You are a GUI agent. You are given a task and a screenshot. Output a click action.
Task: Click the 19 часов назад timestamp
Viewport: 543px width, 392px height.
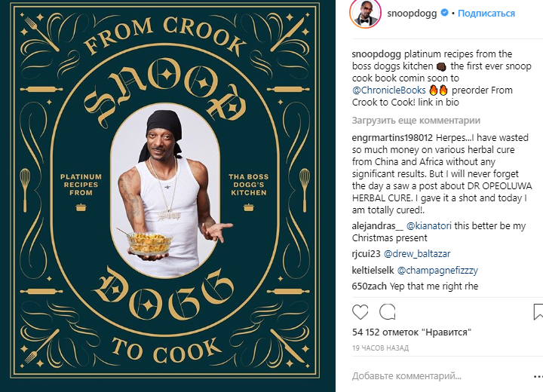click(380, 348)
